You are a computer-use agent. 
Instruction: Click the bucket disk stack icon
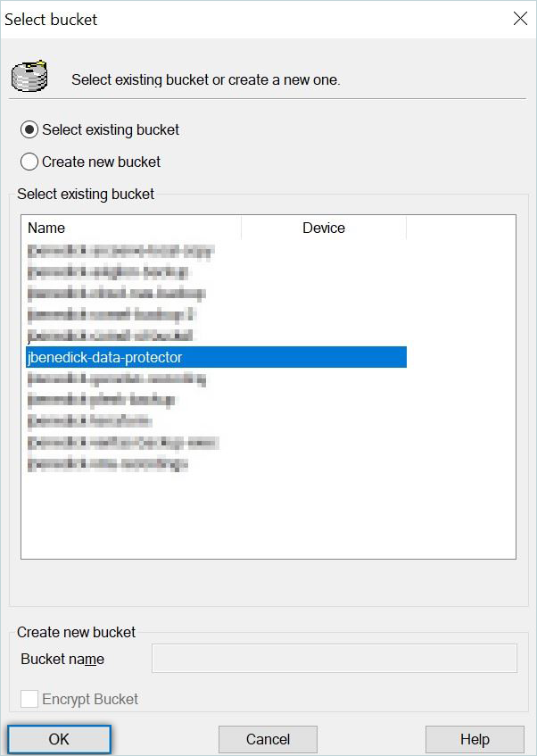click(x=29, y=76)
